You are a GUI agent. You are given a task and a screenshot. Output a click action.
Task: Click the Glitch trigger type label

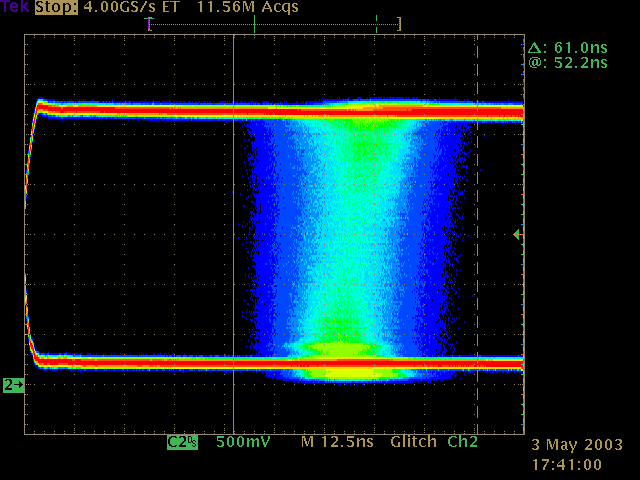413,442
